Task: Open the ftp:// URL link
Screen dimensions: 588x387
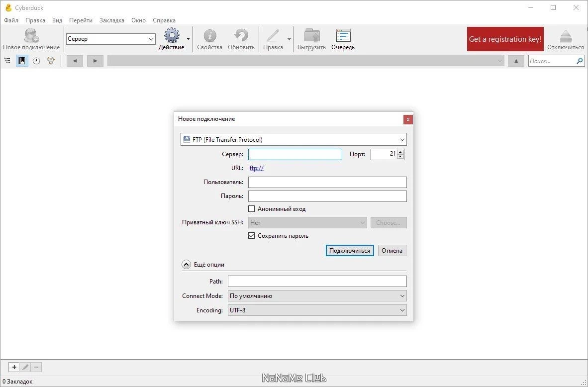Action: point(257,168)
